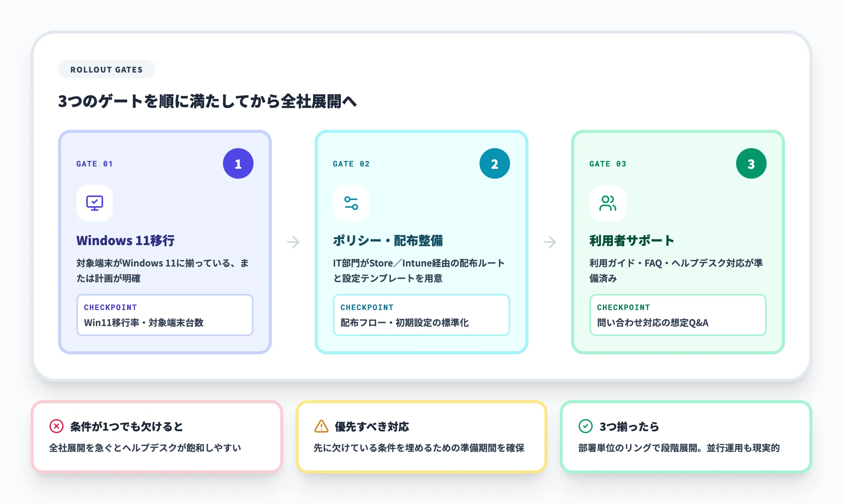Open the Windows 11移行 card title

point(125,241)
